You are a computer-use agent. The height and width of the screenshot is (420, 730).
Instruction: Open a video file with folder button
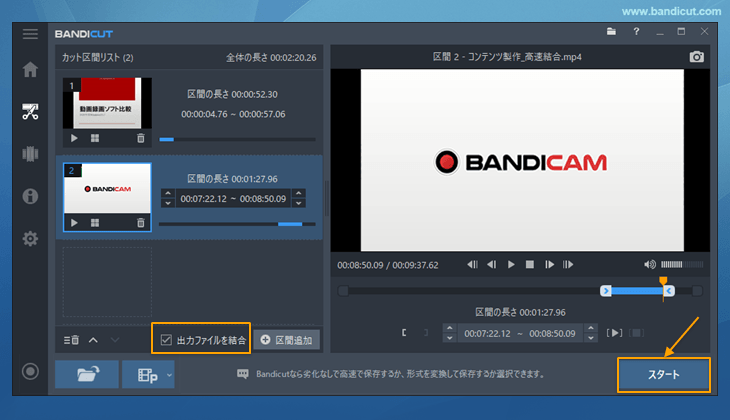(87, 374)
